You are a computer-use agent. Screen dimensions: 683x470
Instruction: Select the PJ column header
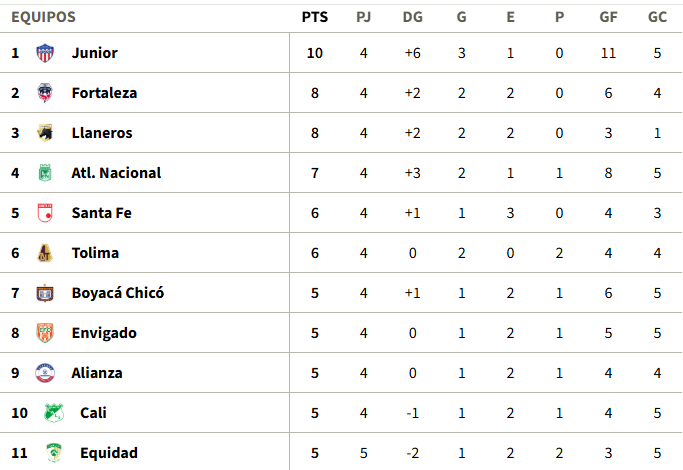(364, 17)
